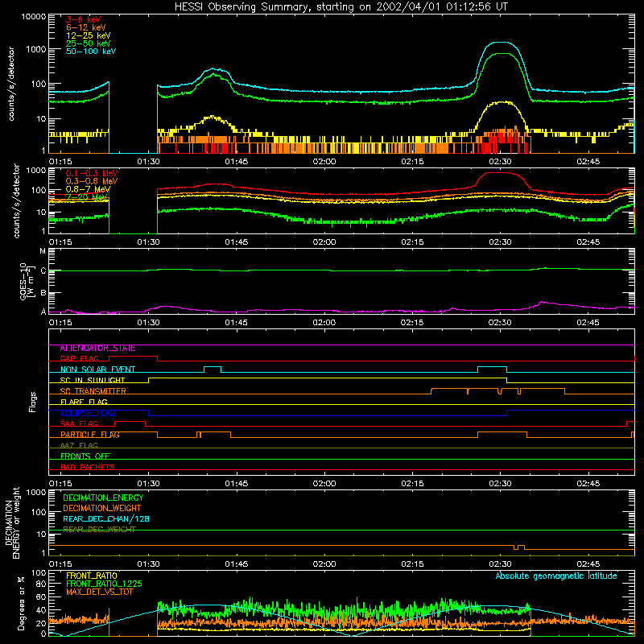Image resolution: width=644 pixels, height=644 pixels.
Task: Select the NON_SOLAR_EVENT flag label
Action: click(97, 369)
